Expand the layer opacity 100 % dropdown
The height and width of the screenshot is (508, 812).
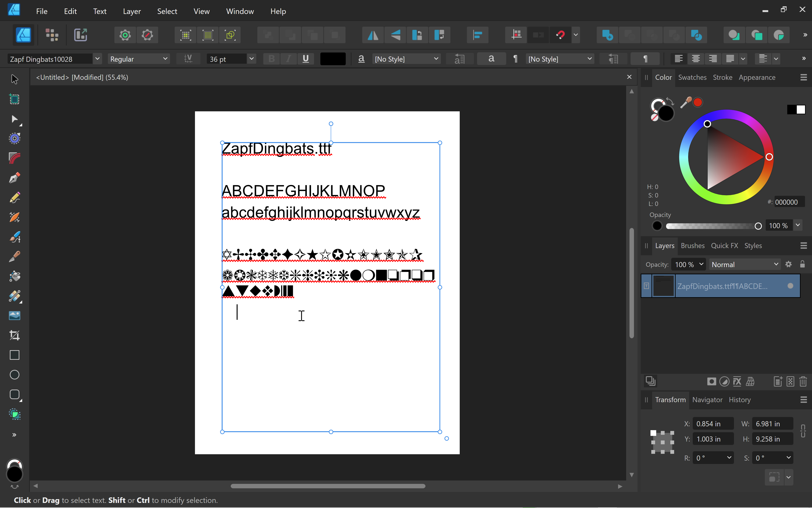(701, 264)
